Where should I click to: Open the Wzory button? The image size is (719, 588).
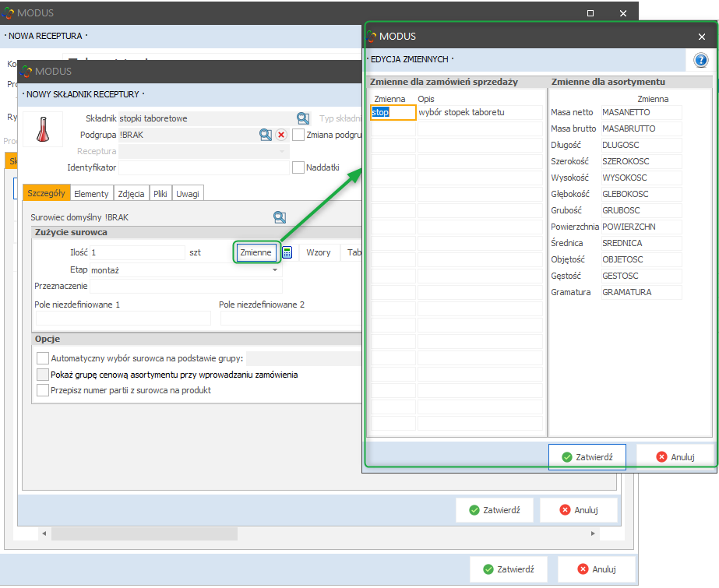(x=319, y=252)
